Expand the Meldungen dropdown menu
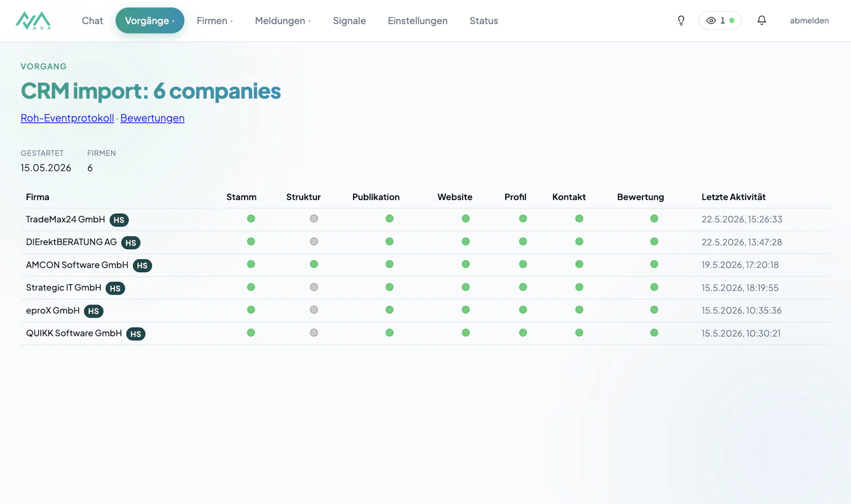This screenshot has width=851, height=504. coord(283,21)
